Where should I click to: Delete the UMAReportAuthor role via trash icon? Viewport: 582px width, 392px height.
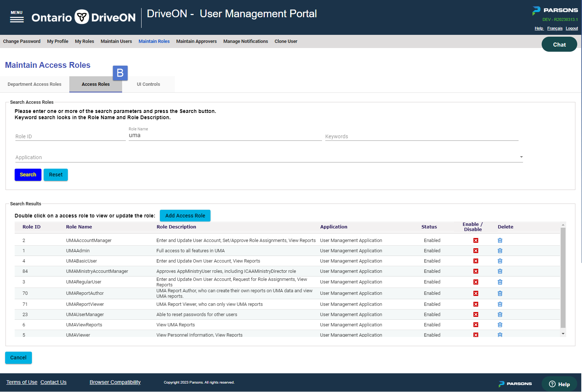500,293
